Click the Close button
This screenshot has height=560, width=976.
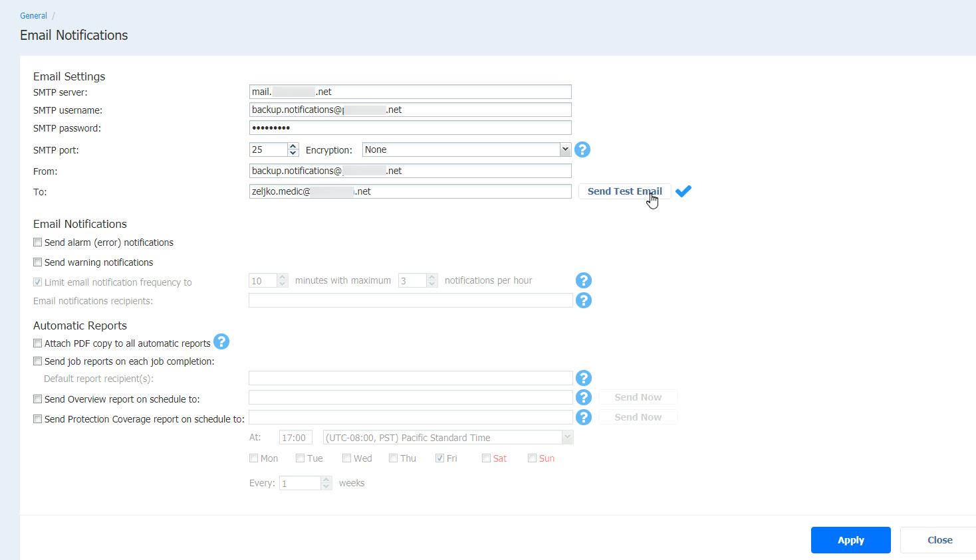point(940,540)
